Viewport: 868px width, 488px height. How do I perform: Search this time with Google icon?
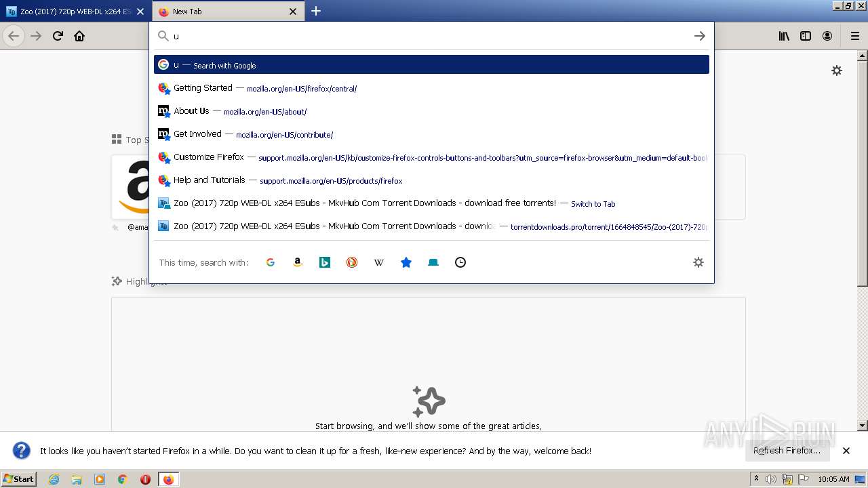[271, 262]
